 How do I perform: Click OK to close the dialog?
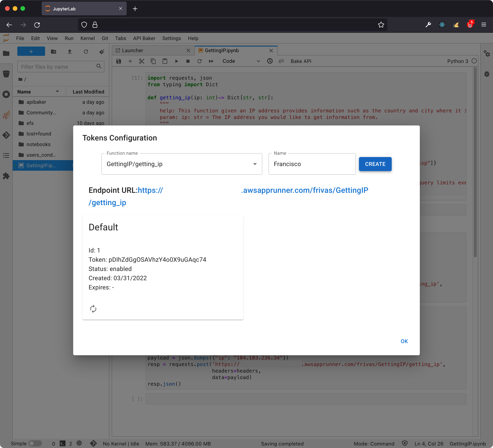tap(404, 341)
